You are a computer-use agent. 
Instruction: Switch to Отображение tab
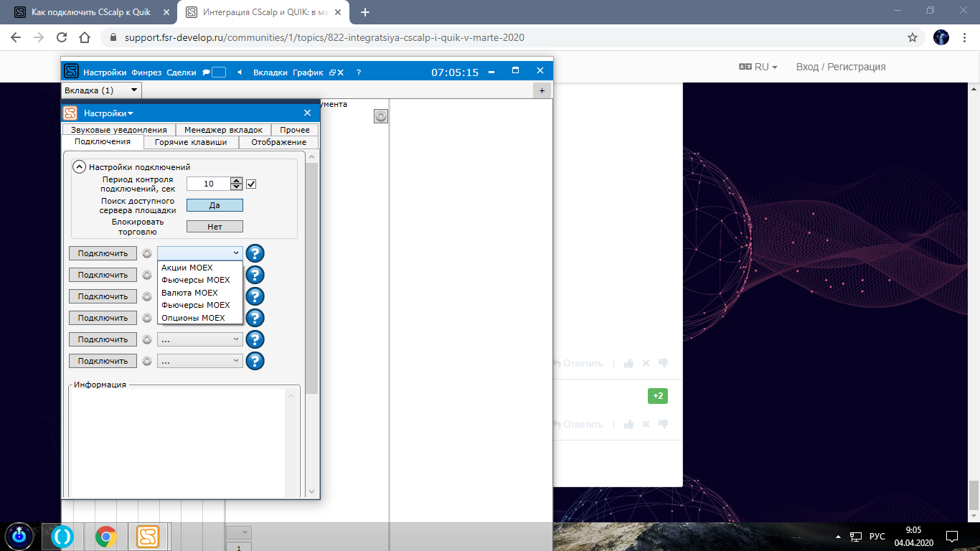coord(278,142)
